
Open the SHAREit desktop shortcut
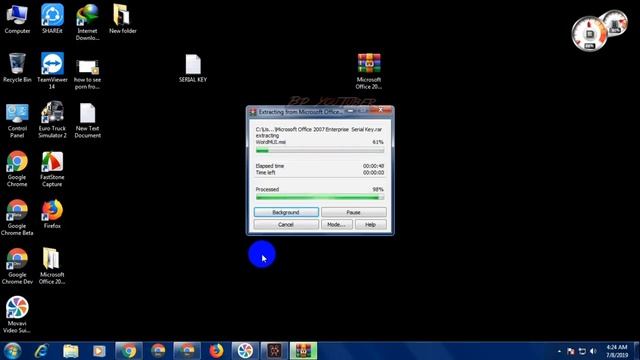[x=52, y=18]
